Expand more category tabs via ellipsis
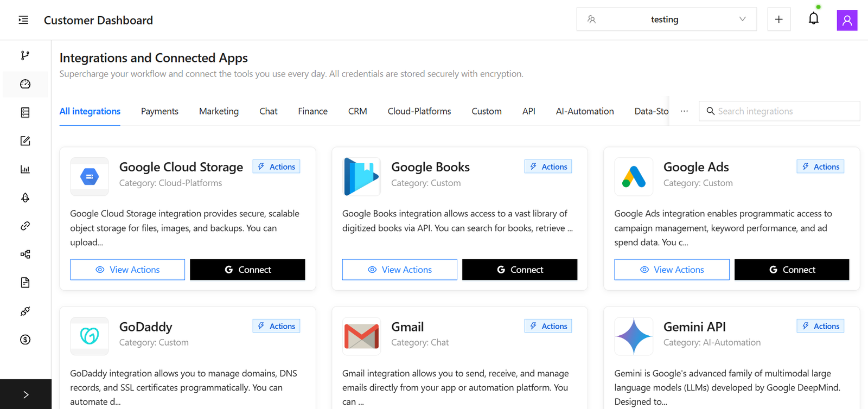Screen dimensions: 868x409 point(684,111)
